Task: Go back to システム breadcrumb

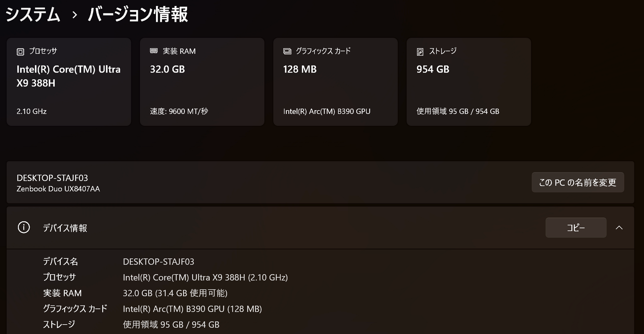Action: click(33, 15)
